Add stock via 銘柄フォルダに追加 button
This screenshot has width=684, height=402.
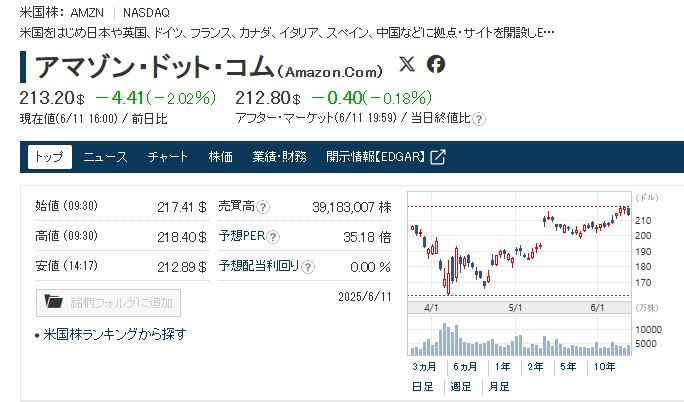coord(108,303)
